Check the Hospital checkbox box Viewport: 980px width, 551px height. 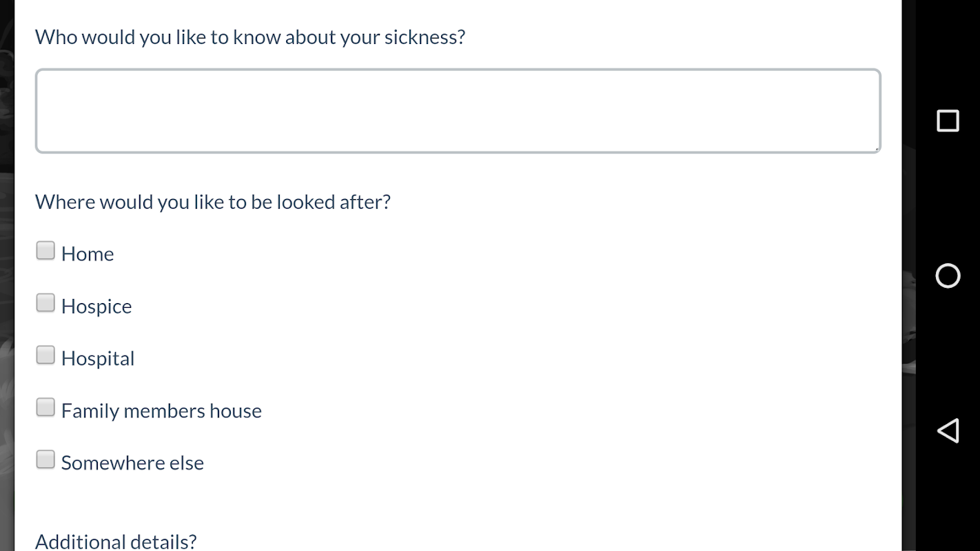pos(45,355)
